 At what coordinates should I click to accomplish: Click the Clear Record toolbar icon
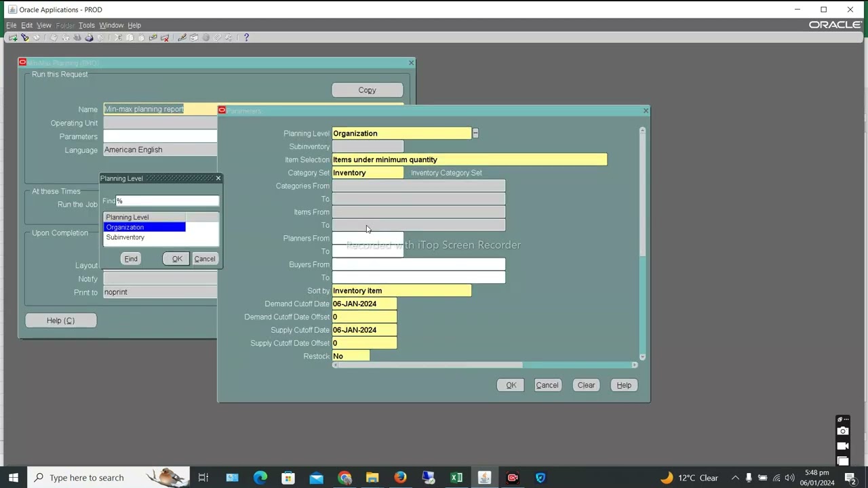tap(153, 38)
